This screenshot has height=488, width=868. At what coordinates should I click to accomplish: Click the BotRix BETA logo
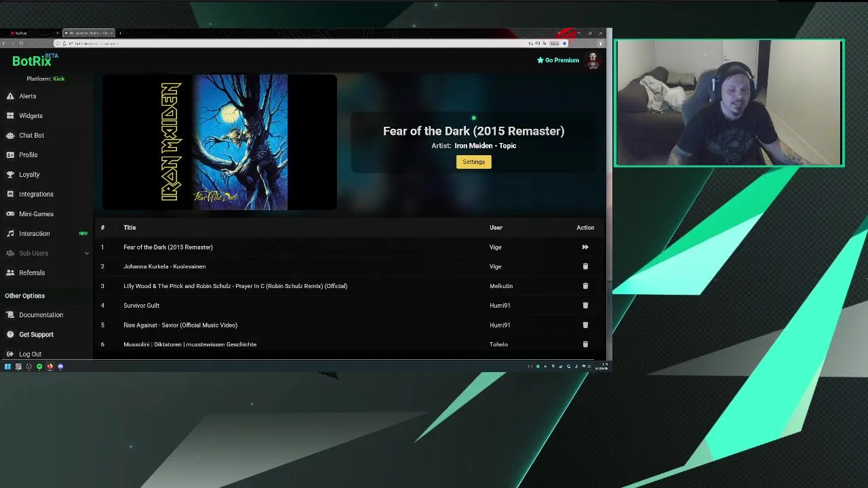point(35,61)
